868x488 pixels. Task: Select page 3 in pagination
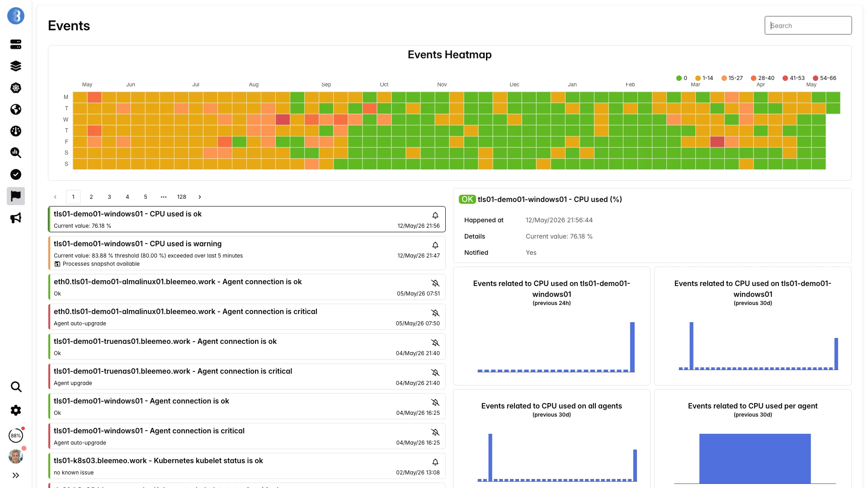tap(109, 197)
